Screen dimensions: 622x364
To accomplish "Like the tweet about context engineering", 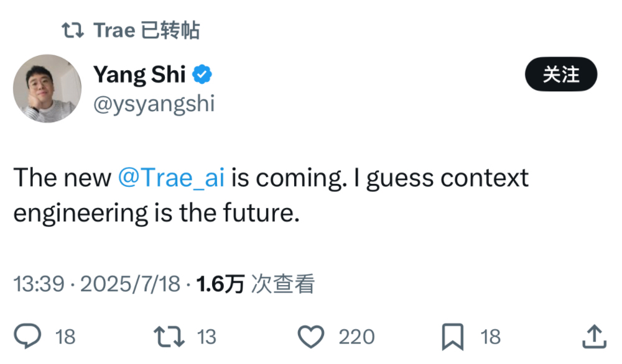I will pos(311,336).
